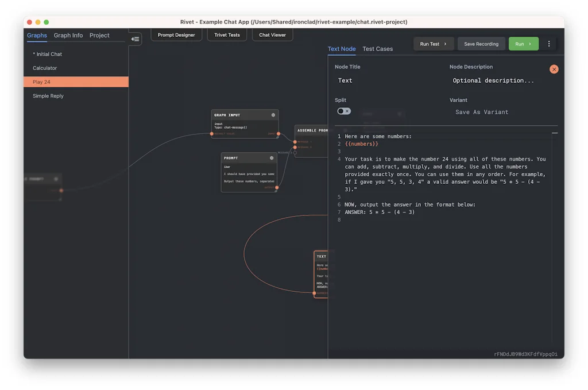Collapse the node text editor with the dash icon
Image resolution: width=588 pixels, height=390 pixels.
pyautogui.click(x=554, y=132)
